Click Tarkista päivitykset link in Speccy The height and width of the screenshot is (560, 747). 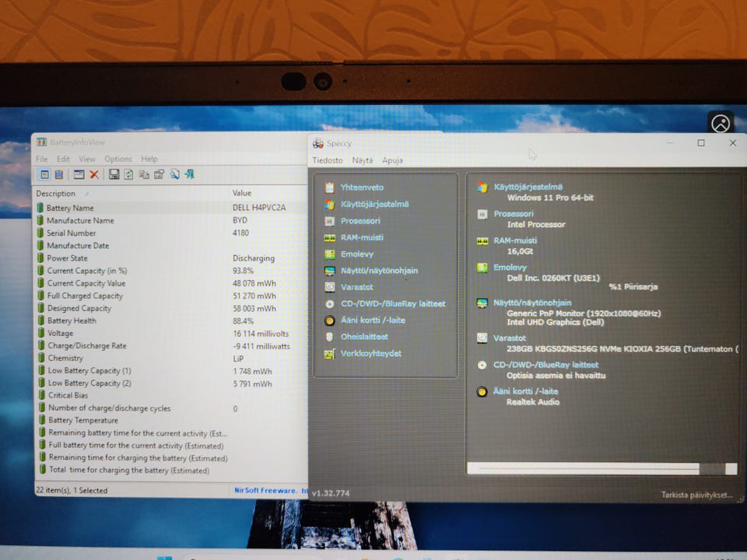pos(697,495)
